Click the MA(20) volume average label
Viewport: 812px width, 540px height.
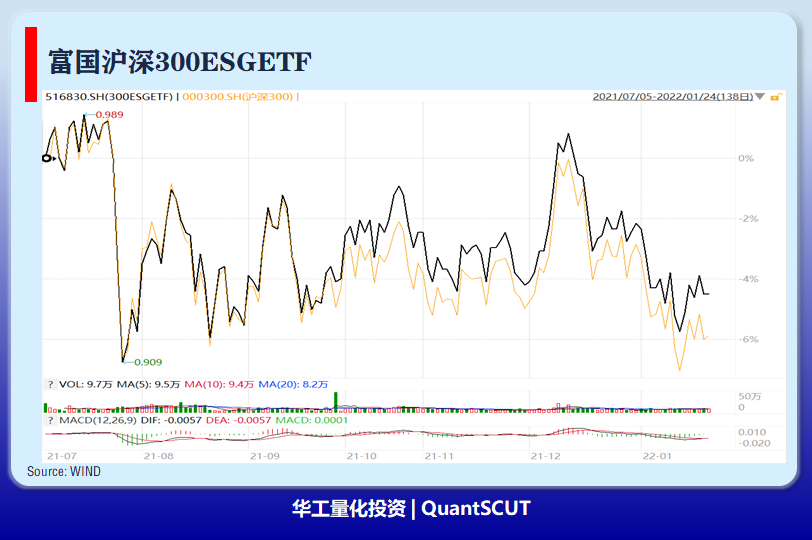pyautogui.click(x=293, y=384)
